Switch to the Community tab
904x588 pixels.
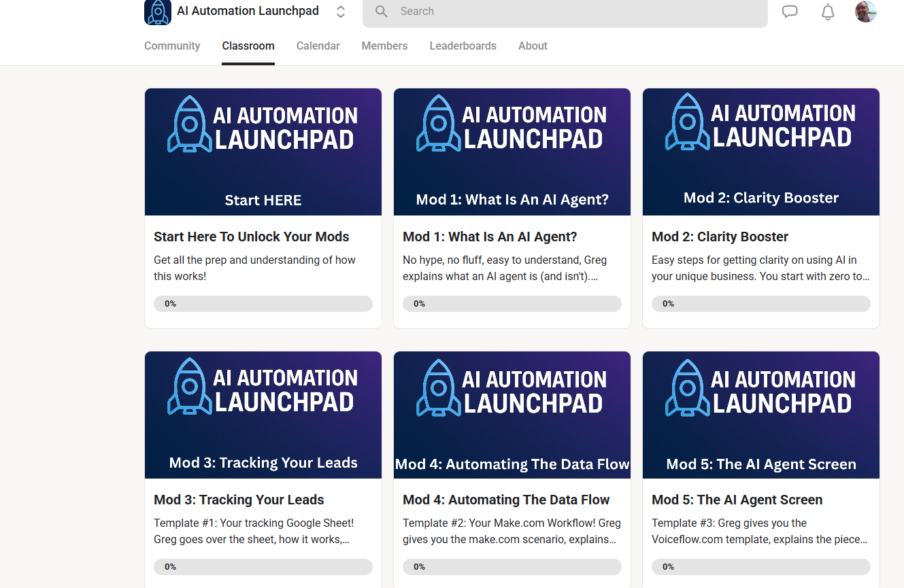172,46
